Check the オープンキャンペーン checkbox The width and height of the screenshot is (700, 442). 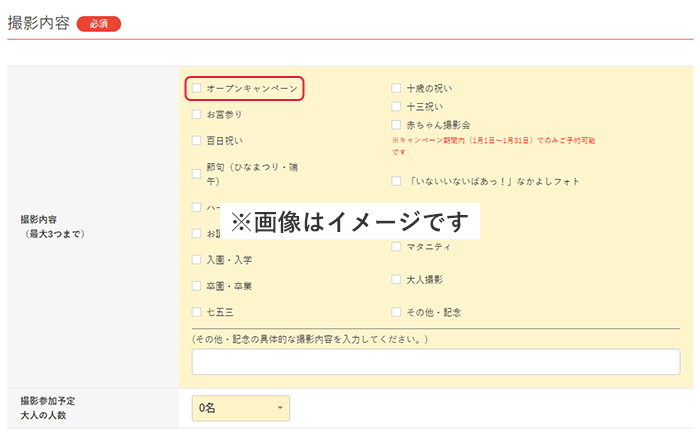point(197,89)
